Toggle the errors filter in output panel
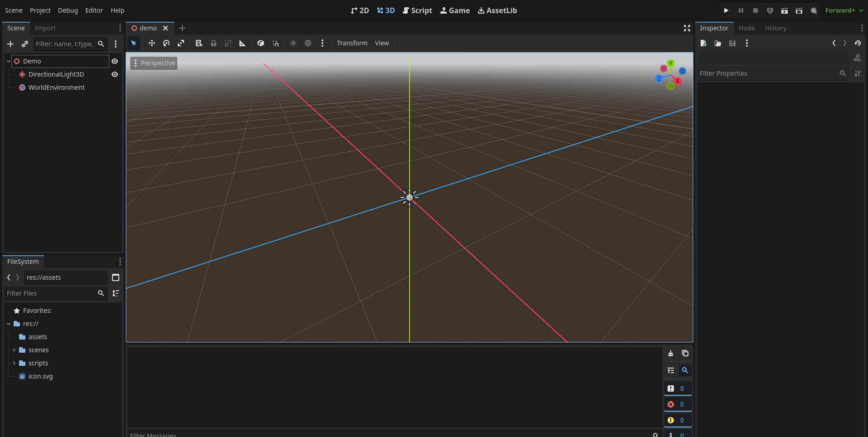This screenshot has width=868, height=437. pyautogui.click(x=678, y=404)
